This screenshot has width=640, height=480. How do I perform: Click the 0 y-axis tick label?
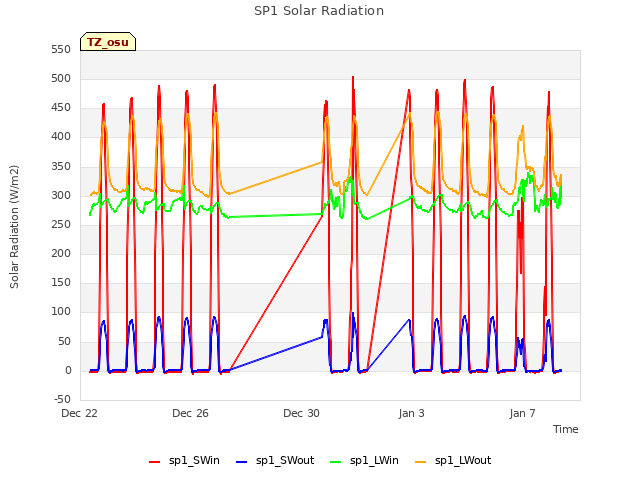(68, 371)
